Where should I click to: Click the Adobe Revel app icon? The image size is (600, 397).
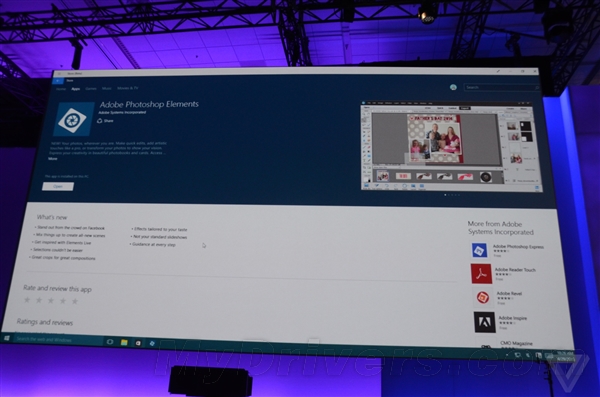pyautogui.click(x=483, y=297)
